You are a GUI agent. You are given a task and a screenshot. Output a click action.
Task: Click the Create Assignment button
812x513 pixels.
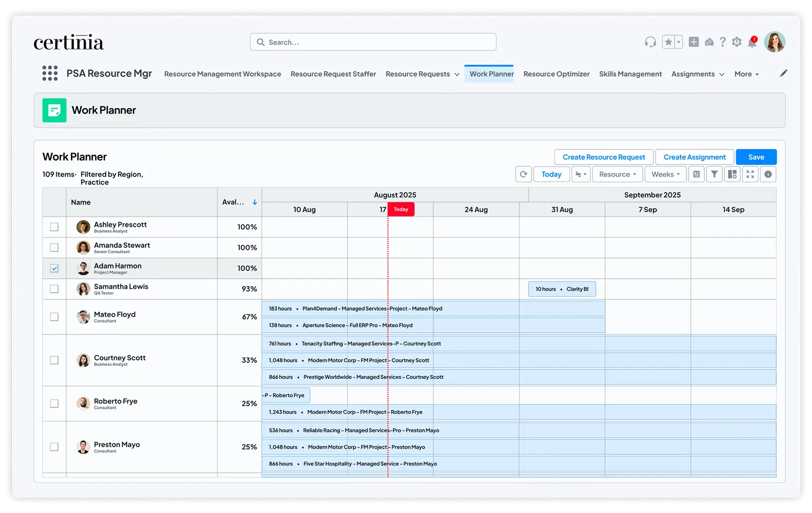pos(695,156)
